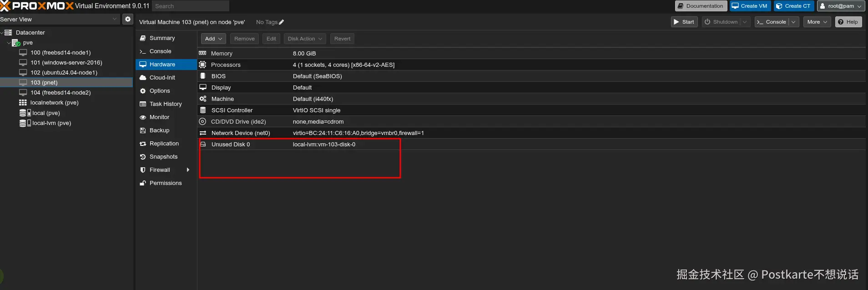The image size is (868, 290).
Task: Select local (pve) storage
Action: [x=46, y=113]
